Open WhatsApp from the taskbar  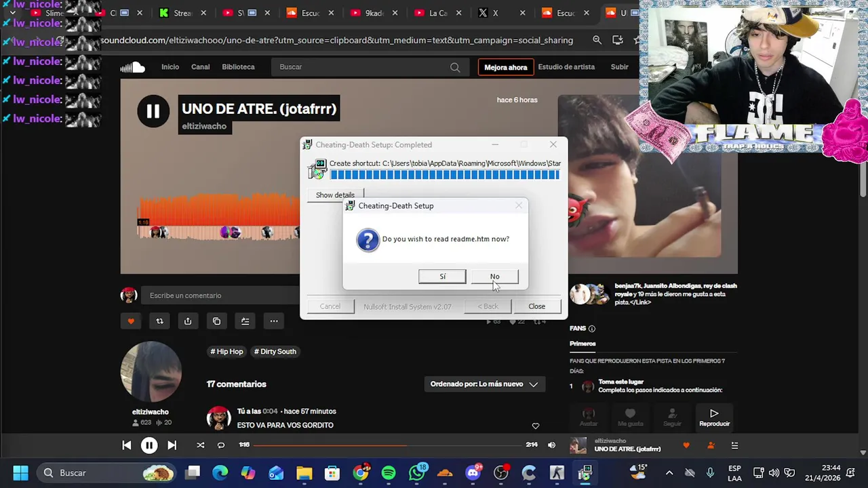click(x=417, y=472)
